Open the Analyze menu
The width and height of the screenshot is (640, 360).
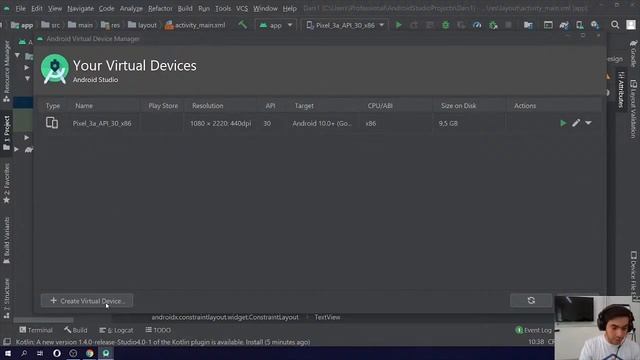coord(131,8)
